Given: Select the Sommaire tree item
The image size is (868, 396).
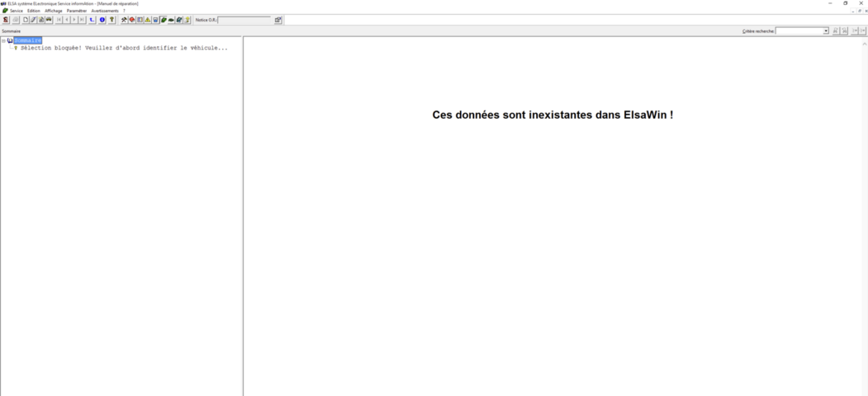Looking at the screenshot, I should tap(28, 40).
